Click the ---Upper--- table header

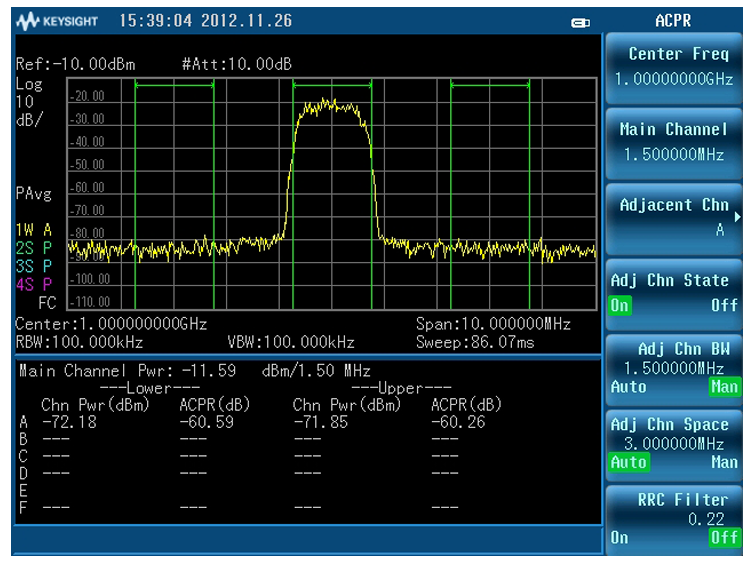point(402,388)
